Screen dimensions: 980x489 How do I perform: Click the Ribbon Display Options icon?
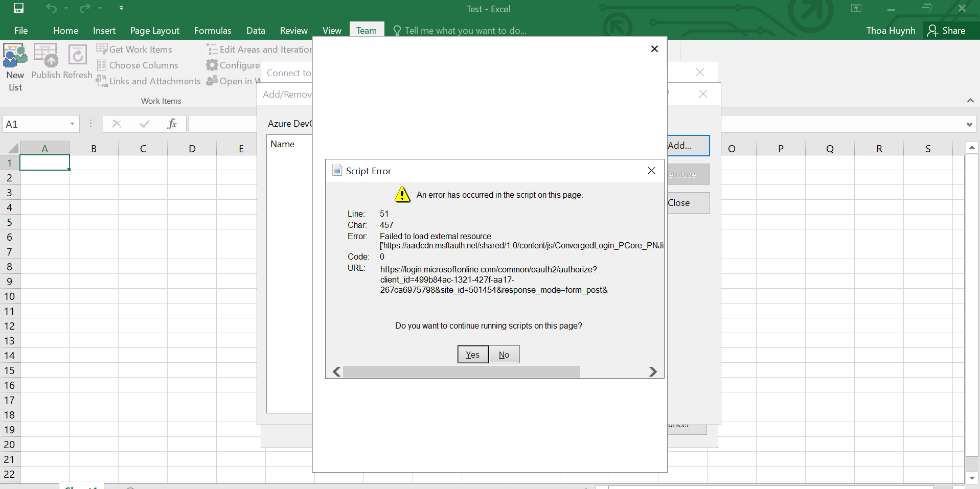[856, 8]
